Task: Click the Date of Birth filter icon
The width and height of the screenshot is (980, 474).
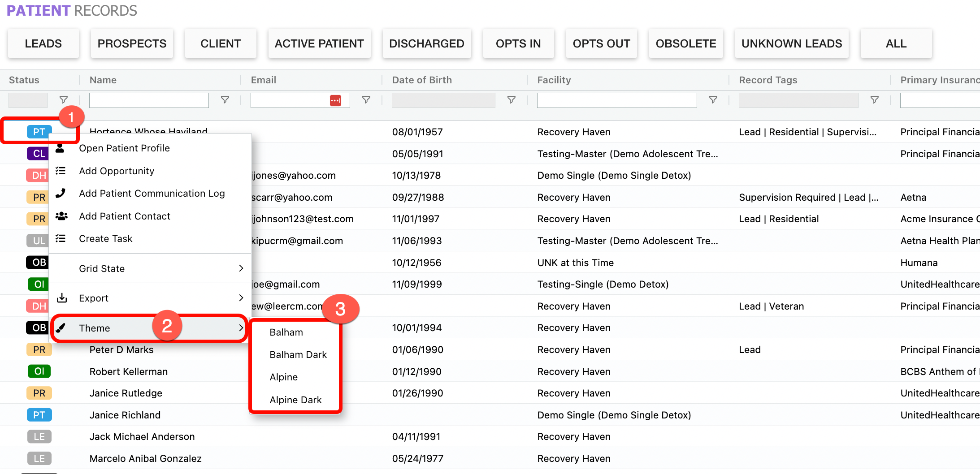Action: click(x=511, y=100)
